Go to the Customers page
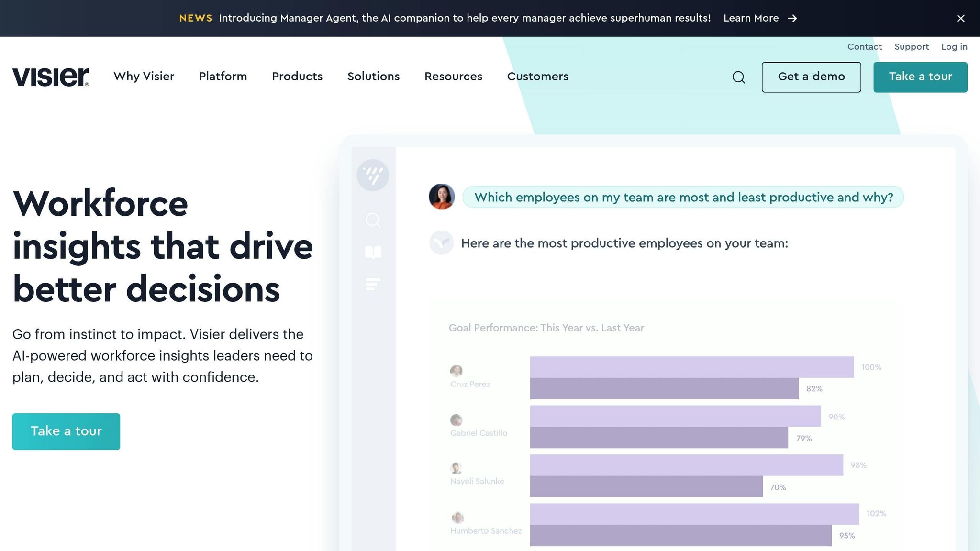Viewport: 980px width, 551px height. click(537, 77)
